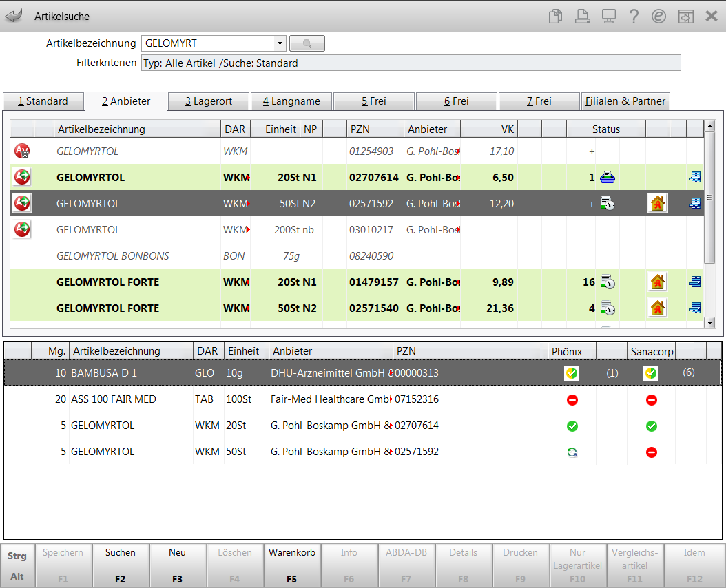Click the Phönix availability icon for BAMBUSA D 1
The image size is (726, 588).
click(x=572, y=373)
